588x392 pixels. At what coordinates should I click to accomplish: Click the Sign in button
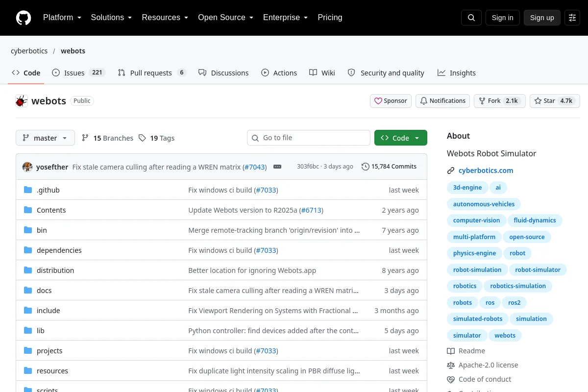(x=502, y=18)
